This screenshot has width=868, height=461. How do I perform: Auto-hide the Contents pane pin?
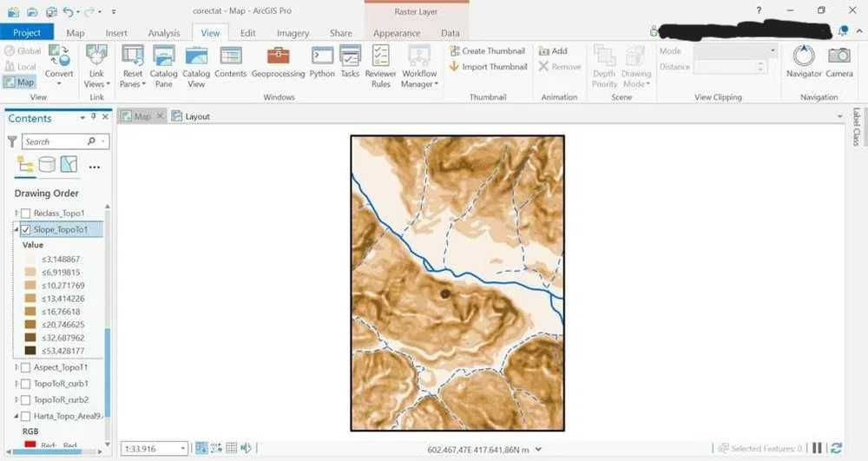coord(94,117)
